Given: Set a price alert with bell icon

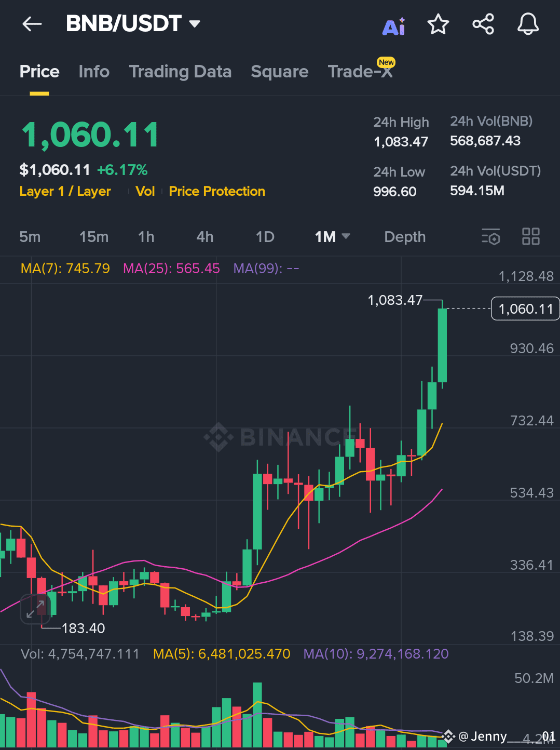Looking at the screenshot, I should [528, 24].
